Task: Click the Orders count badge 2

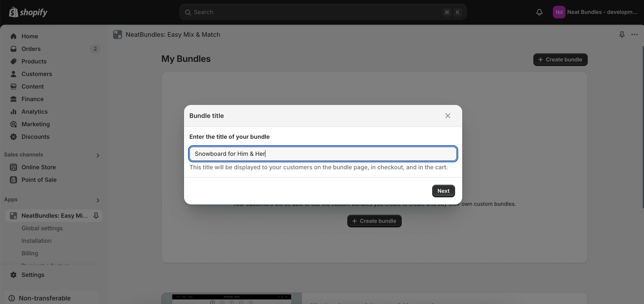Action: coord(95,49)
